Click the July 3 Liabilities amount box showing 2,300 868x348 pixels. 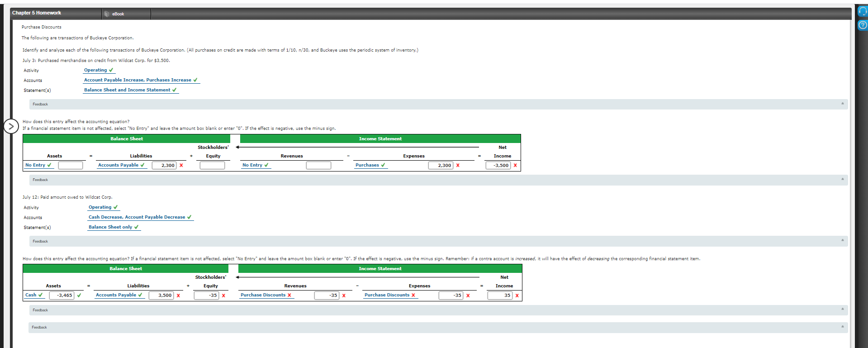pyautogui.click(x=164, y=165)
